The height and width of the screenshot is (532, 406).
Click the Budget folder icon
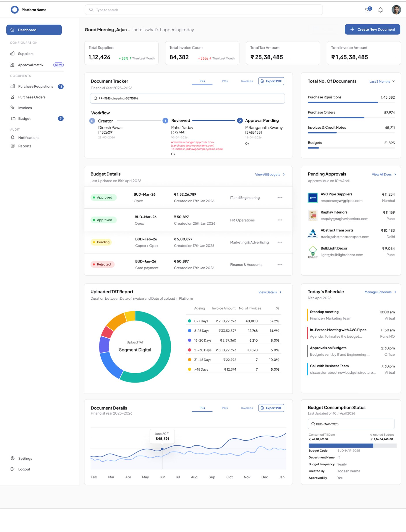13,118
